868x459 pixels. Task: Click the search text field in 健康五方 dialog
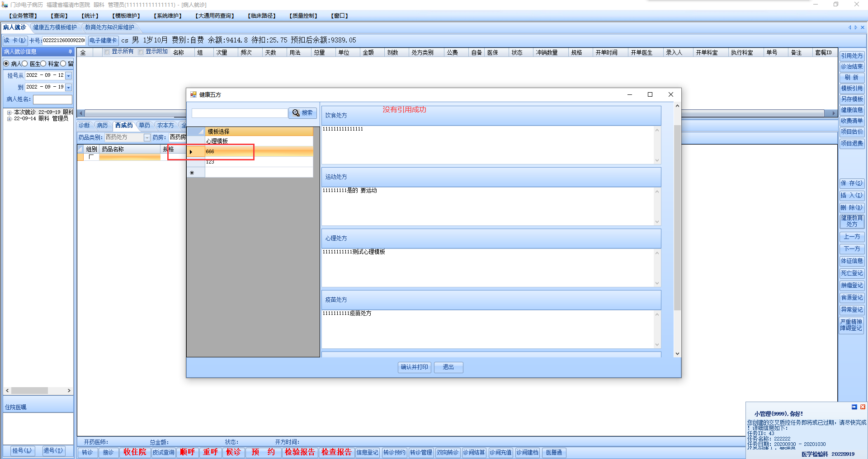(x=240, y=113)
